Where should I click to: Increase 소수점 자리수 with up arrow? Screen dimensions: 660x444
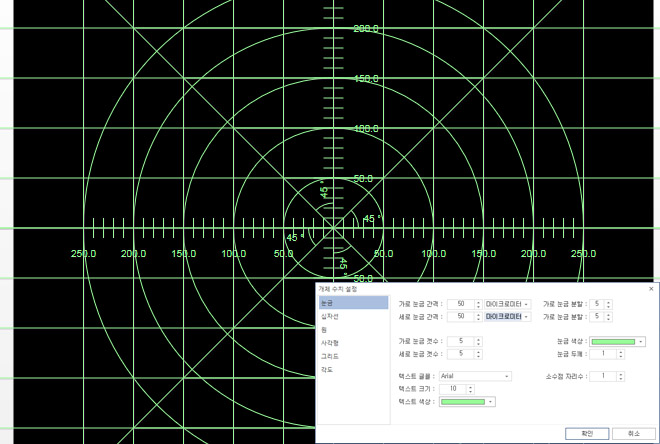(x=620, y=374)
